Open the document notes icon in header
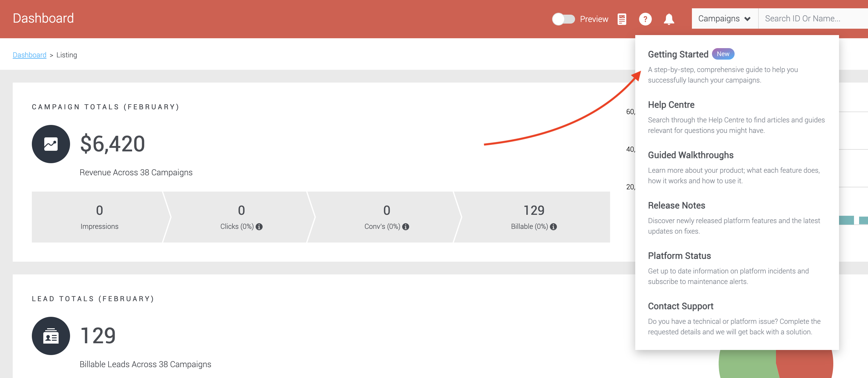This screenshot has width=868, height=378. 622,19
